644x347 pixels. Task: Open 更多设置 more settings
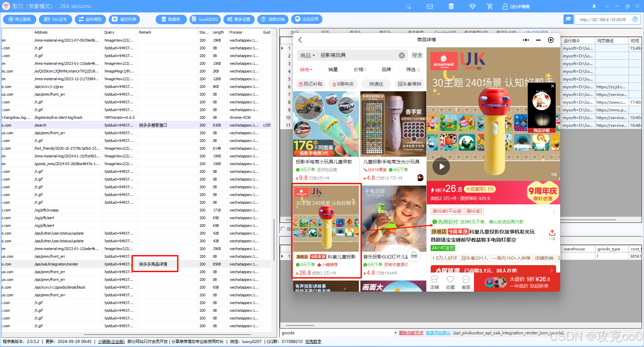pos(239,19)
